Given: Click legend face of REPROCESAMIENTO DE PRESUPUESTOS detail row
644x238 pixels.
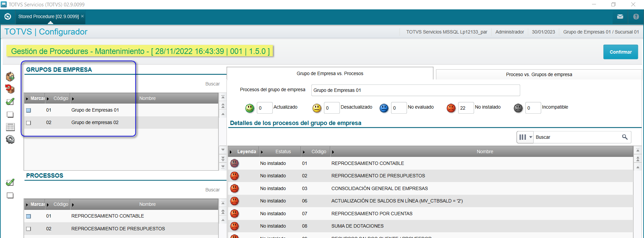Looking at the screenshot, I should tap(234, 176).
